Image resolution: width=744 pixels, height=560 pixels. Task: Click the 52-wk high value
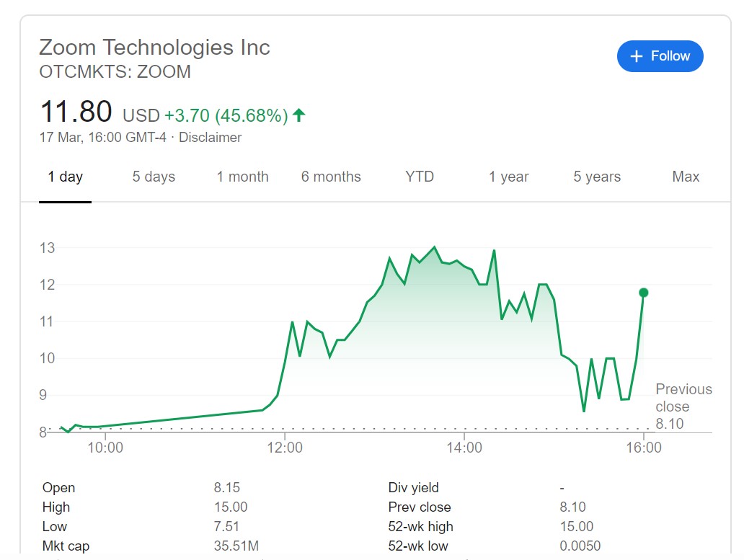pos(576,527)
